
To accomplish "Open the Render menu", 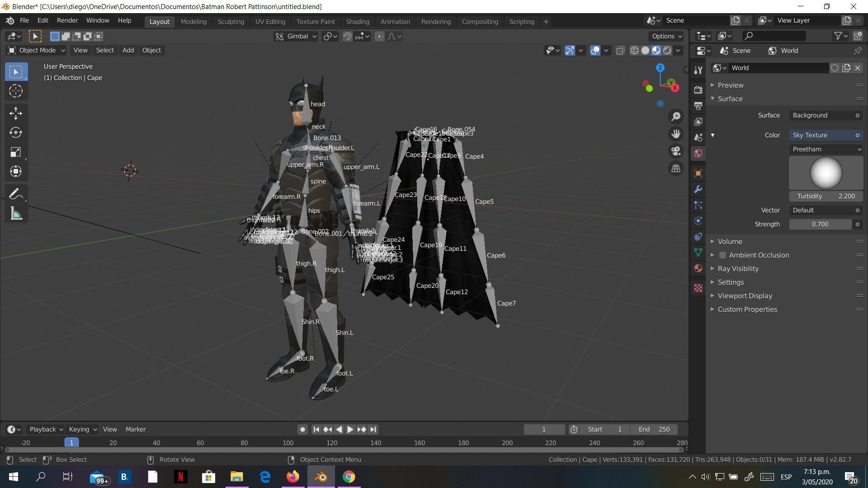I will coord(67,21).
